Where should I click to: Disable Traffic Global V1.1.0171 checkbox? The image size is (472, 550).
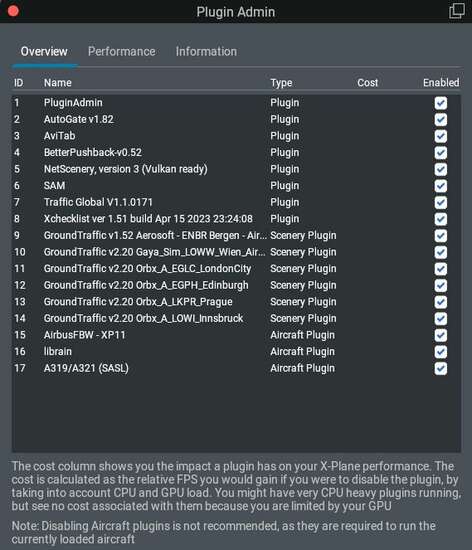tap(441, 202)
